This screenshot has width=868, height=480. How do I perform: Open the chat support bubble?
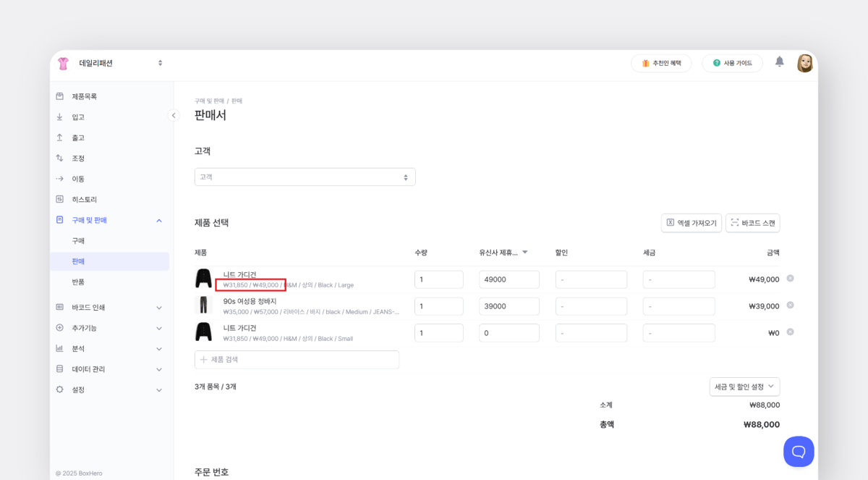pos(799,451)
